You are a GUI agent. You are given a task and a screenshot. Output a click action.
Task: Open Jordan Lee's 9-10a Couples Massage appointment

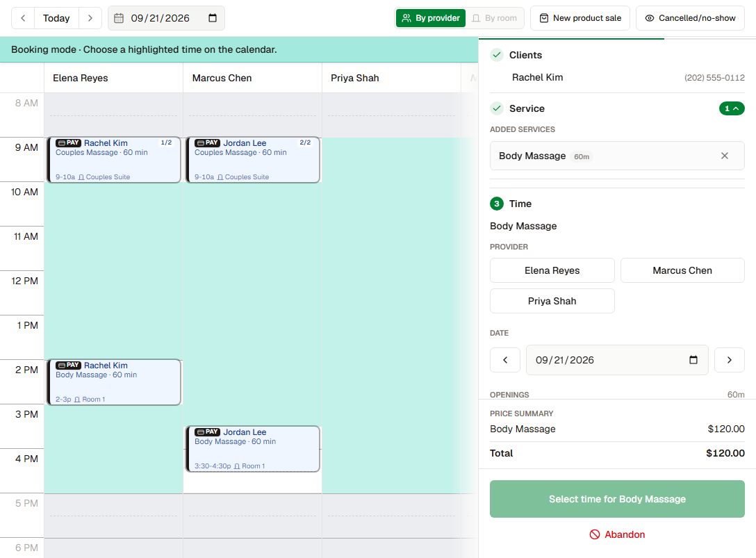(253, 160)
